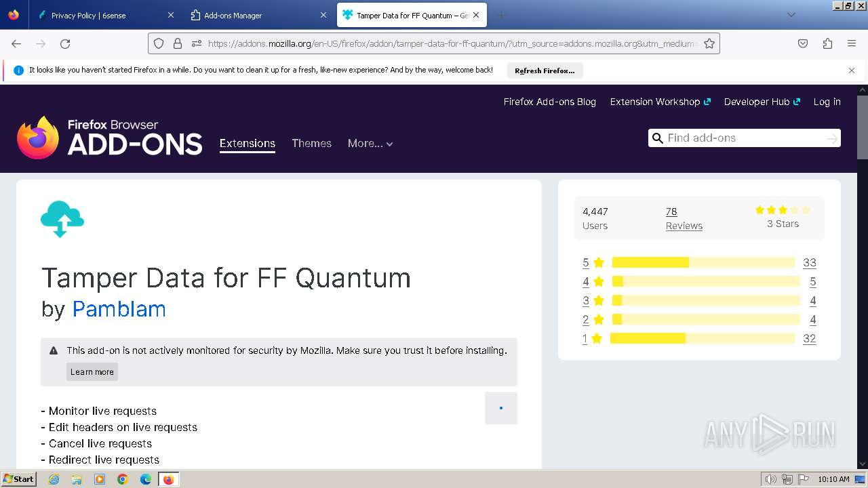Open Internet Explorer from the taskbar

pos(54,479)
